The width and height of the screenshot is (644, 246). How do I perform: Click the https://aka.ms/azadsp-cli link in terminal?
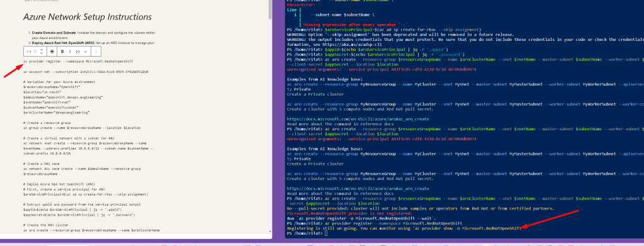coord(353,44)
